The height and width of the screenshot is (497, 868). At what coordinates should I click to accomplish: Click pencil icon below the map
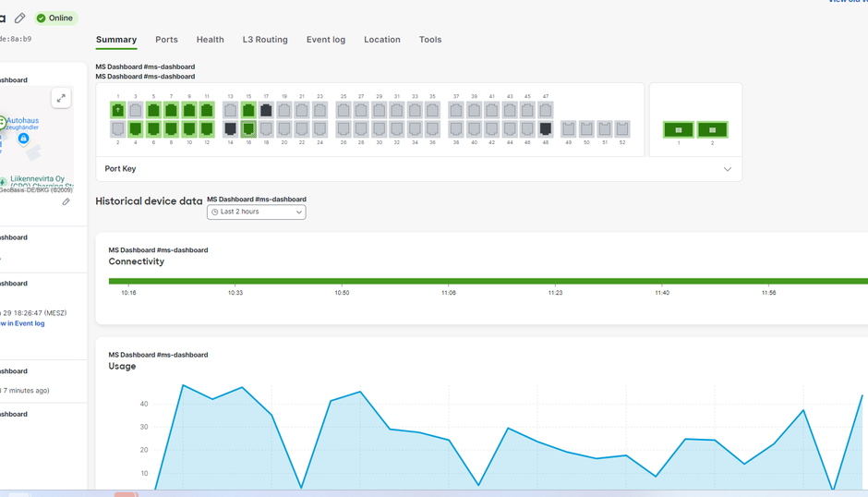66,201
